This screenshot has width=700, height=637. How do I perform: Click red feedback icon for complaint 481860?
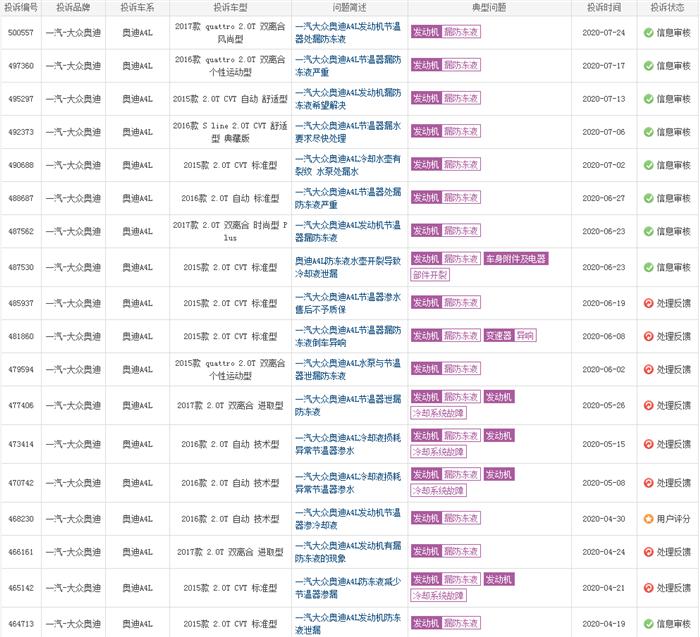648,336
